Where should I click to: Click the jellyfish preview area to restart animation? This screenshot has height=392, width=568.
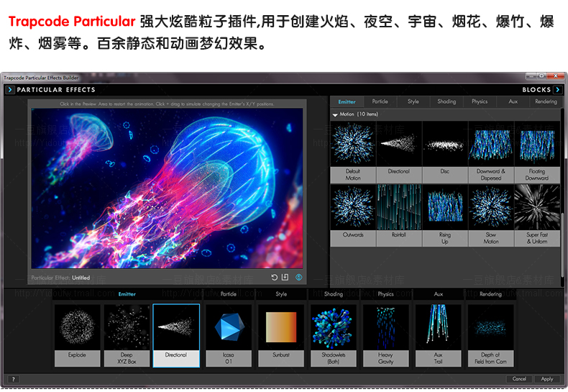pos(165,188)
